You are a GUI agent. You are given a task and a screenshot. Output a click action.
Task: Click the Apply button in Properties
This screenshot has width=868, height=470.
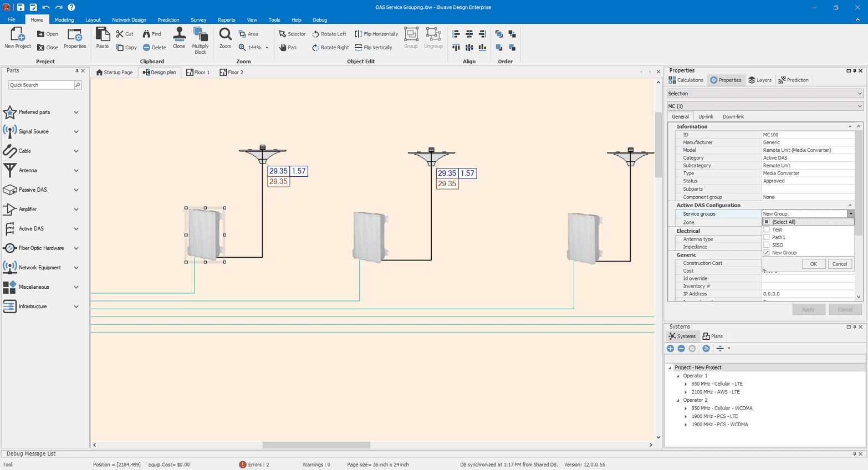[809, 309]
